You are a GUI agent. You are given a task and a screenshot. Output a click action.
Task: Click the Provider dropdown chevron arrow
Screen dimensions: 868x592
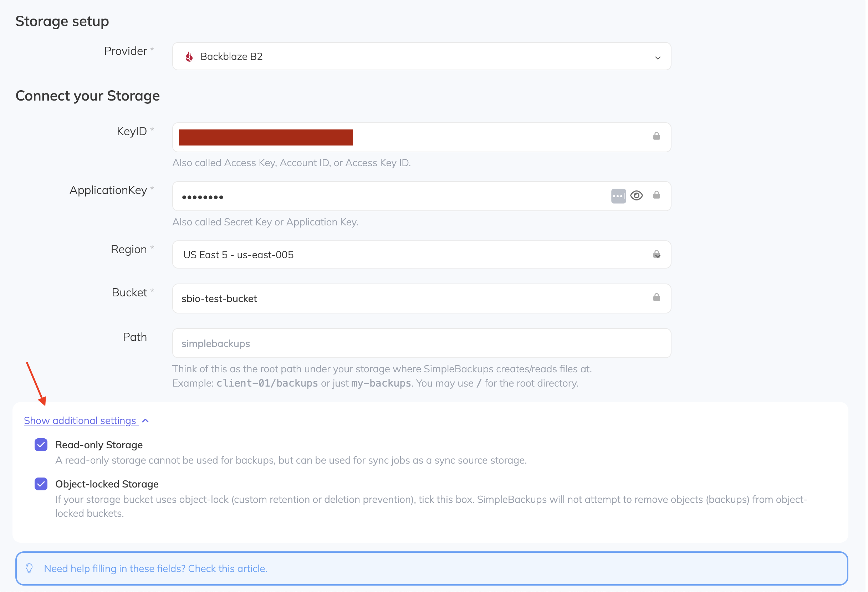point(658,58)
